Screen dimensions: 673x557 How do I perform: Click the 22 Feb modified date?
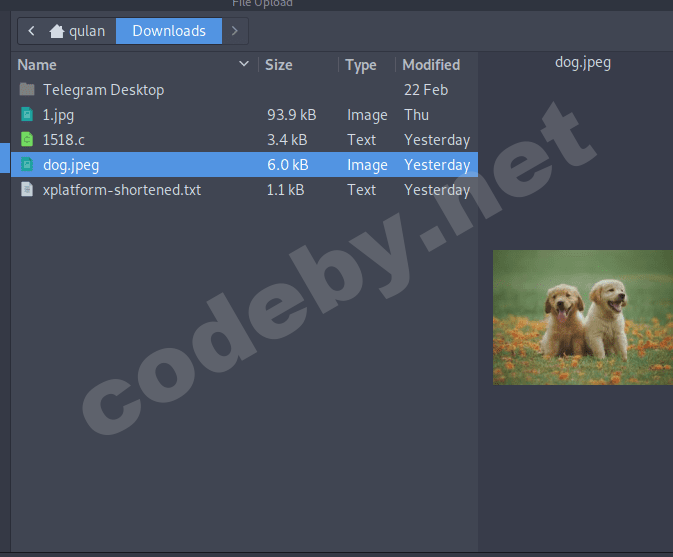click(426, 90)
